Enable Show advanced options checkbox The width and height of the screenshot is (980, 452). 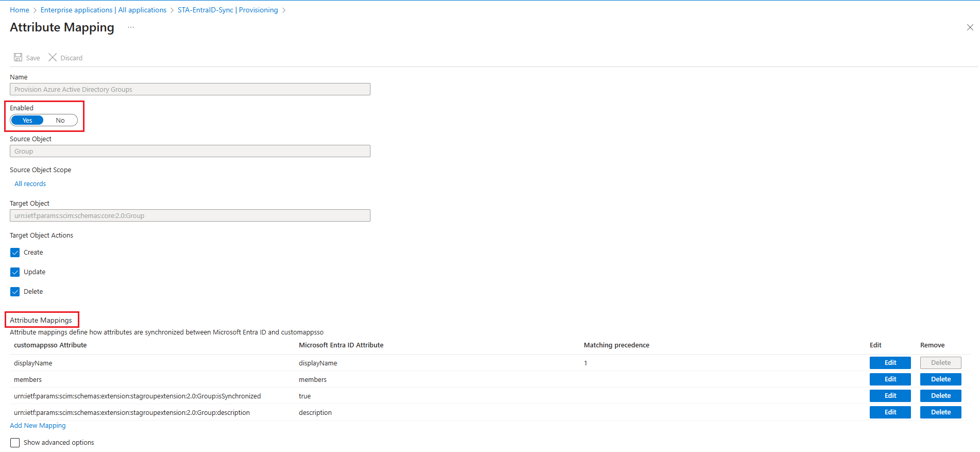tap(15, 443)
